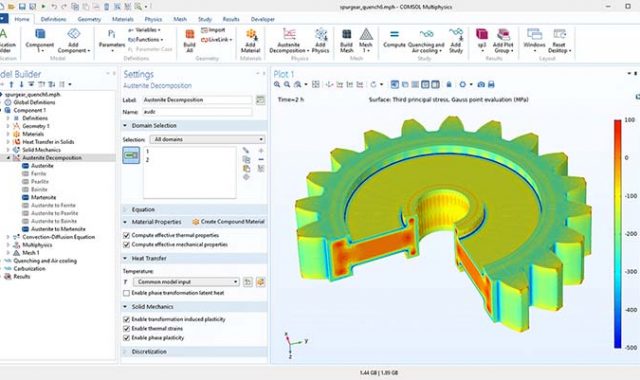Enable phase transformation latent heat checkbox
Image resolution: width=640 pixels, height=380 pixels.
coord(127,293)
